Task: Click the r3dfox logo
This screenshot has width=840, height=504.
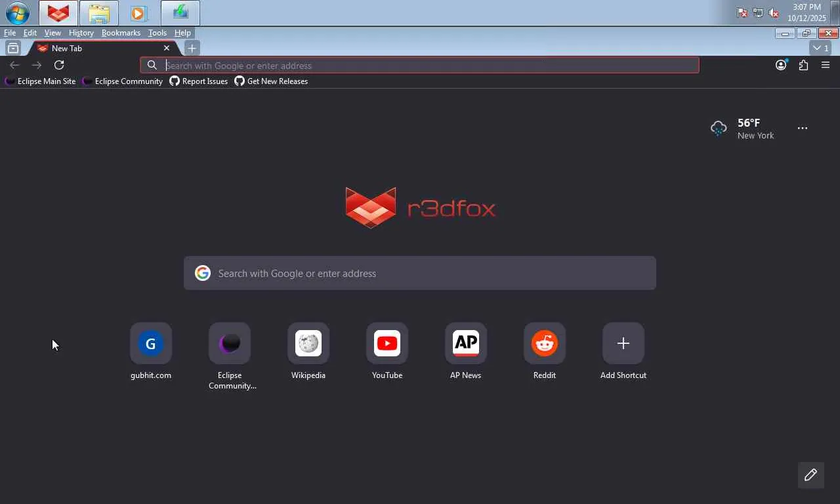Action: click(x=420, y=207)
